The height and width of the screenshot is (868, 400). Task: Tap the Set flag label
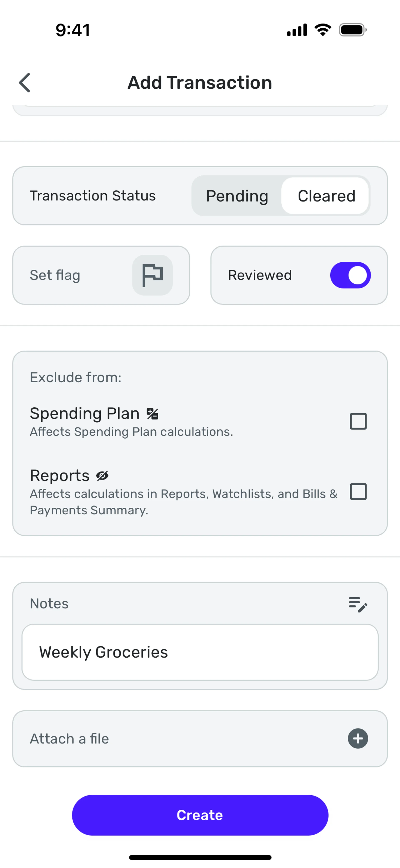[x=55, y=275]
